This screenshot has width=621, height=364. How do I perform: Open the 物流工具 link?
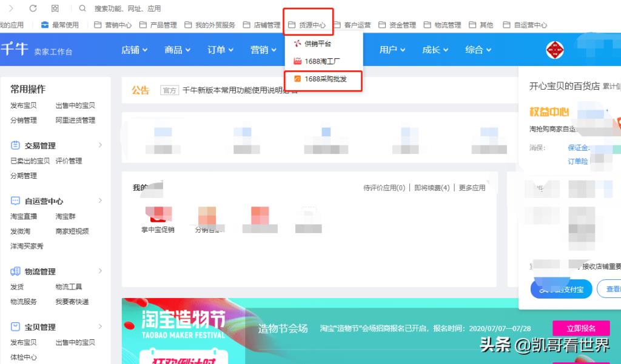click(x=69, y=287)
